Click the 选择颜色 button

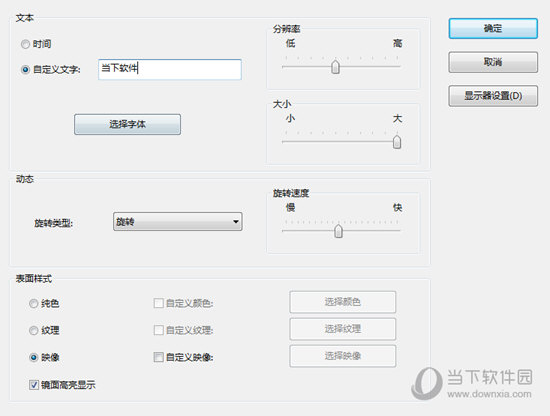pos(343,302)
